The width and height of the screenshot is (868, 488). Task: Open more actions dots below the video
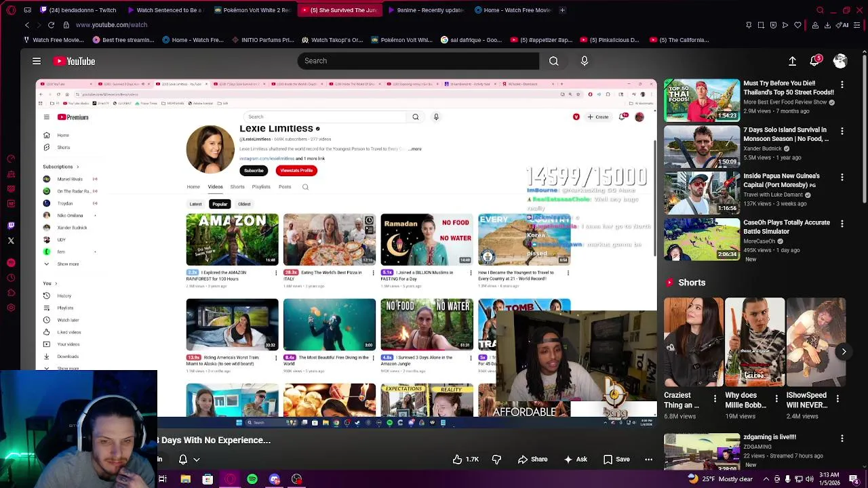pos(648,460)
